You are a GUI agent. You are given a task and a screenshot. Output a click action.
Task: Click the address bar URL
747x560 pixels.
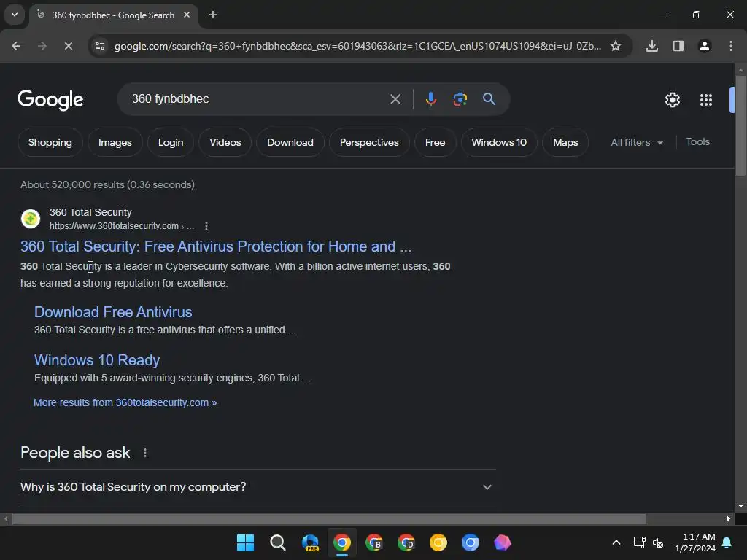(357, 46)
